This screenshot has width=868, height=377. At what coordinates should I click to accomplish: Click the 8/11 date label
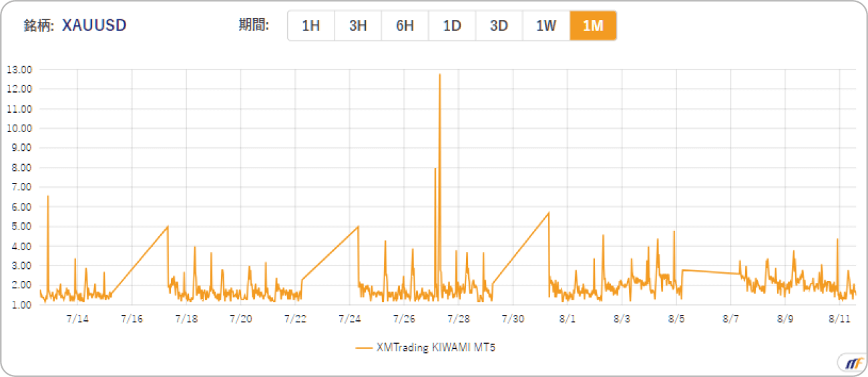tap(839, 318)
